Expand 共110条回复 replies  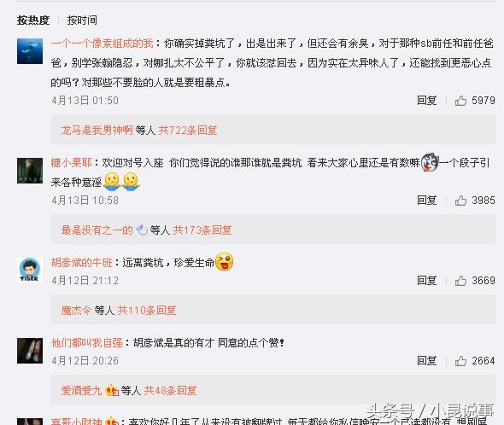[x=147, y=311]
